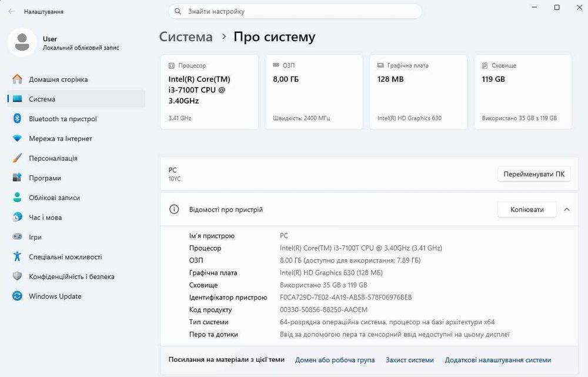The width and height of the screenshot is (588, 377).
Task: Click Система breadcrumb in the heading
Action: tap(186, 37)
